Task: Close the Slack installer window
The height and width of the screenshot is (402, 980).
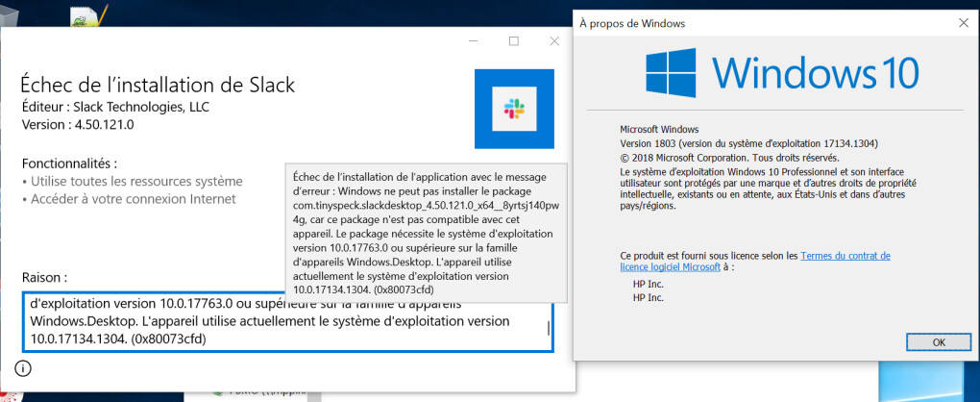Action: pyautogui.click(x=554, y=41)
